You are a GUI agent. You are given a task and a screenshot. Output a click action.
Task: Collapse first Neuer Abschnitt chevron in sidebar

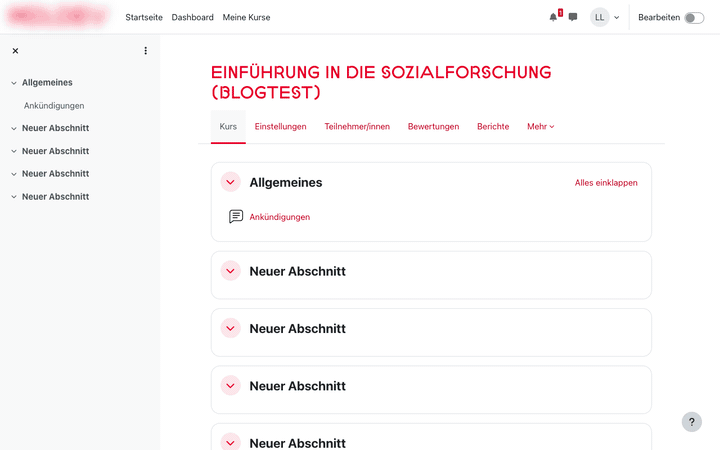pos(14,129)
